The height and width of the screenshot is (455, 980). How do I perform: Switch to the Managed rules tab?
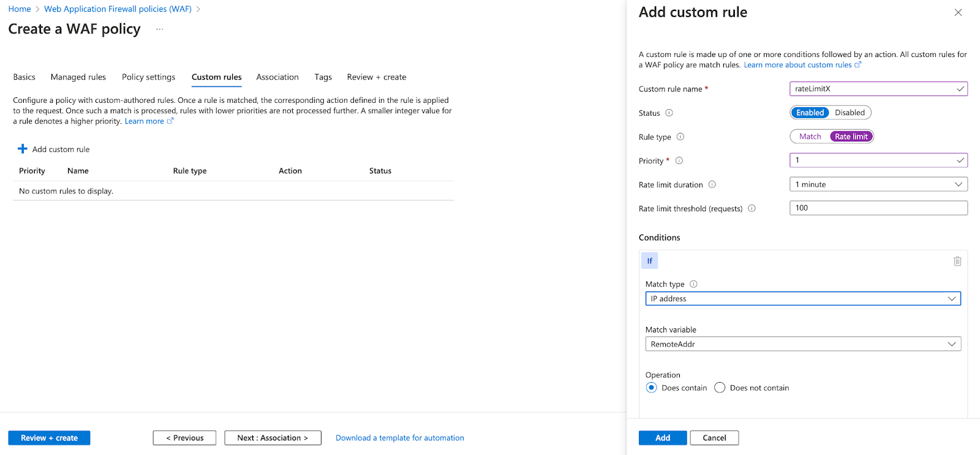pyautogui.click(x=78, y=77)
